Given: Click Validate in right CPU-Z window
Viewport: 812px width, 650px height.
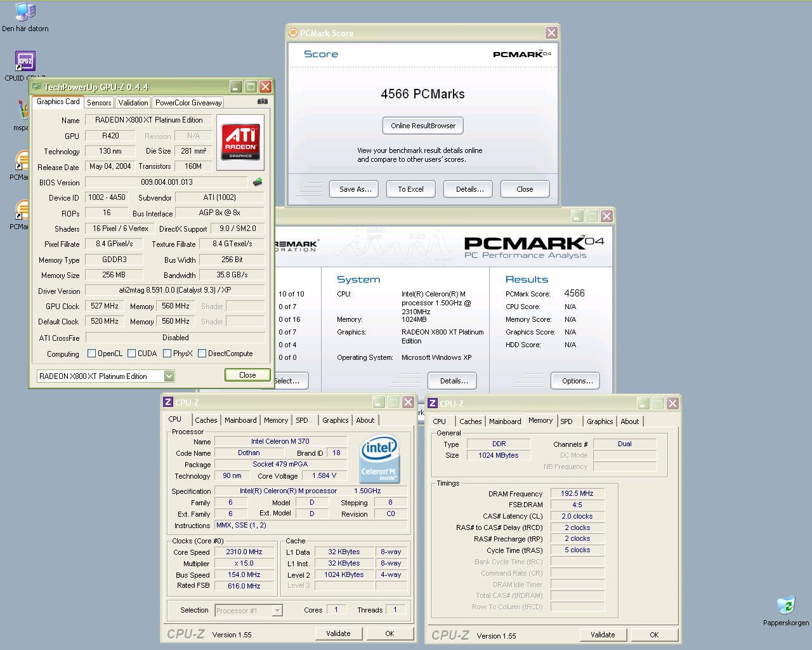Looking at the screenshot, I should (x=603, y=635).
